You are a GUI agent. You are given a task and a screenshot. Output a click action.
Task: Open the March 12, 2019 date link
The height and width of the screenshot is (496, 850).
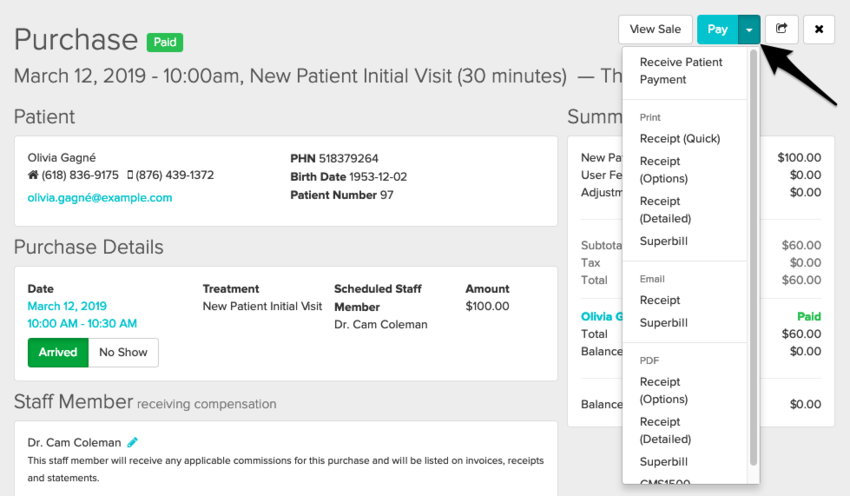[67, 306]
